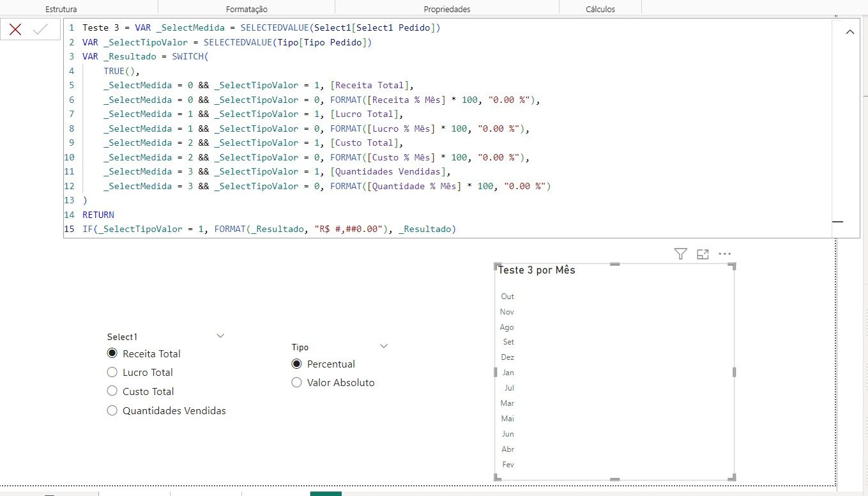
Task: Click the Fev label on the chart axis
Action: [x=508, y=465]
